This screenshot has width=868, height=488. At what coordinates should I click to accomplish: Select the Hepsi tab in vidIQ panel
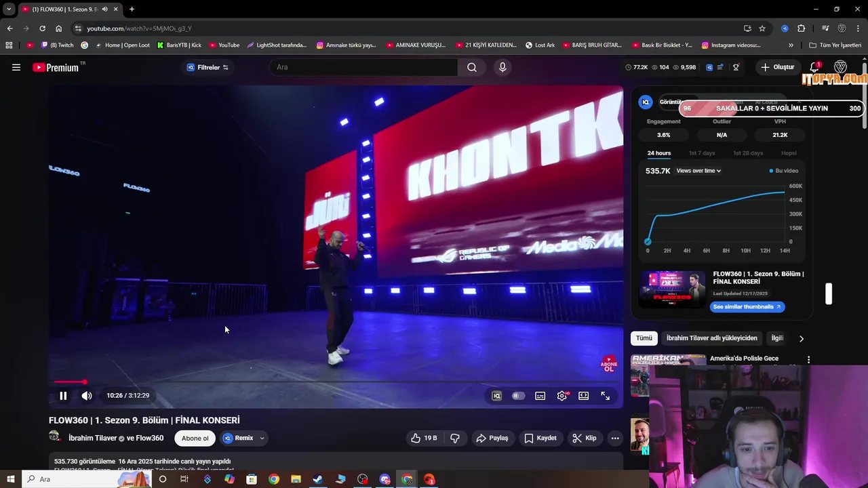[789, 153]
